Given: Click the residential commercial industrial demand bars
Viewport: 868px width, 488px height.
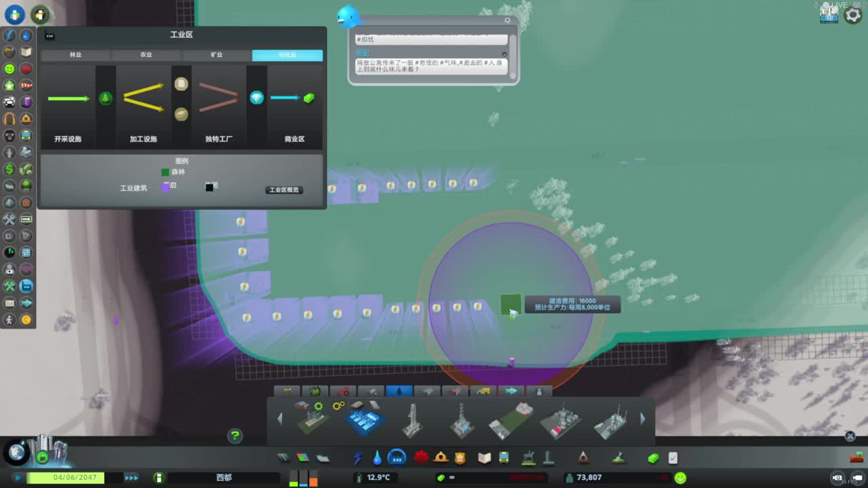Looking at the screenshot, I should click(x=303, y=478).
